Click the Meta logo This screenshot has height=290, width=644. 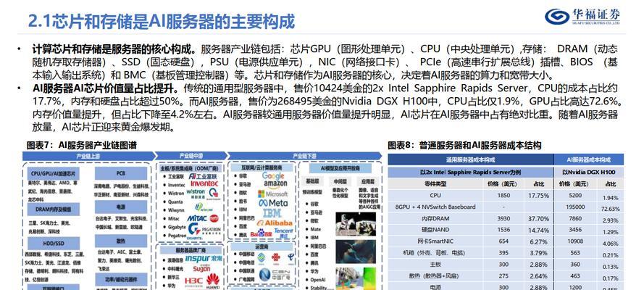[273, 203]
